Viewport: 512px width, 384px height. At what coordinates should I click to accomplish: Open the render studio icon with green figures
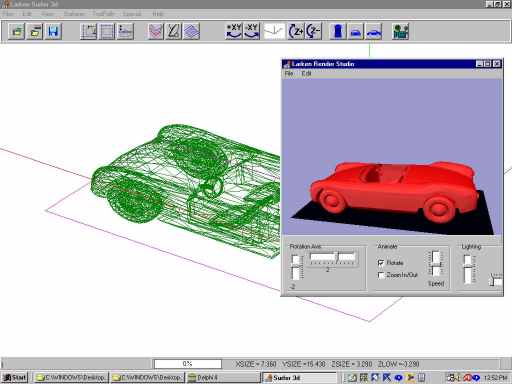coord(400,32)
